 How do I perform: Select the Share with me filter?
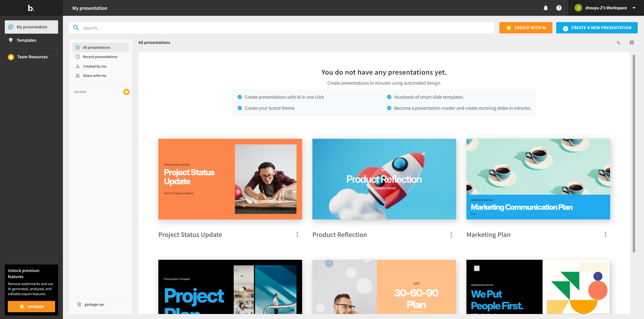(101, 76)
